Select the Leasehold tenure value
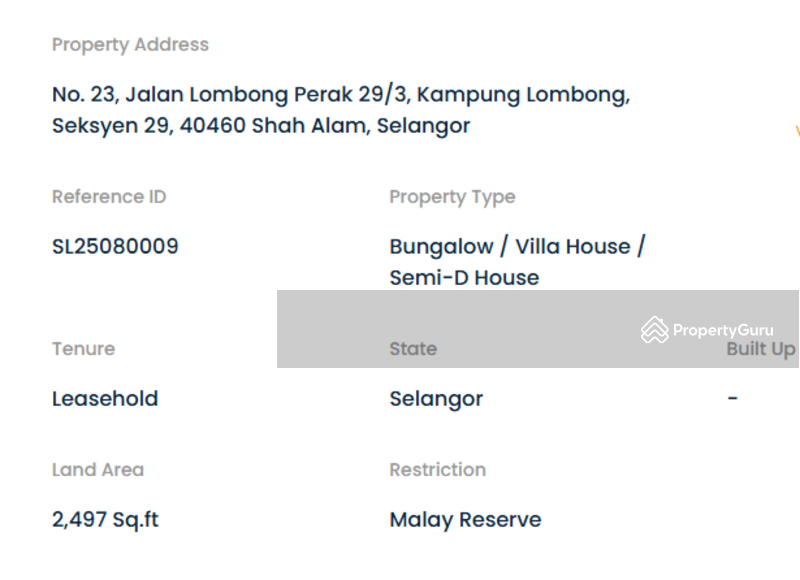The height and width of the screenshot is (580, 800). 105,398
